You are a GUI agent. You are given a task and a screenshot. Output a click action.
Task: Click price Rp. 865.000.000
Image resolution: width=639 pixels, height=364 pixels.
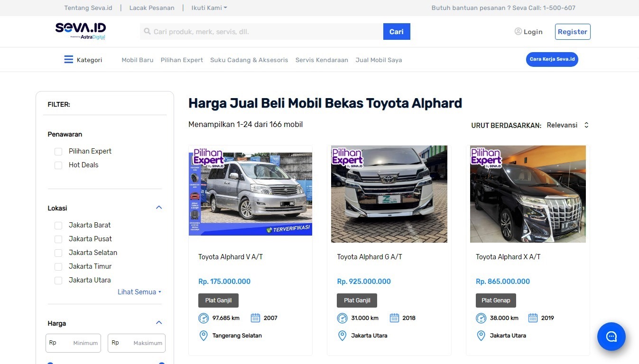503,282
